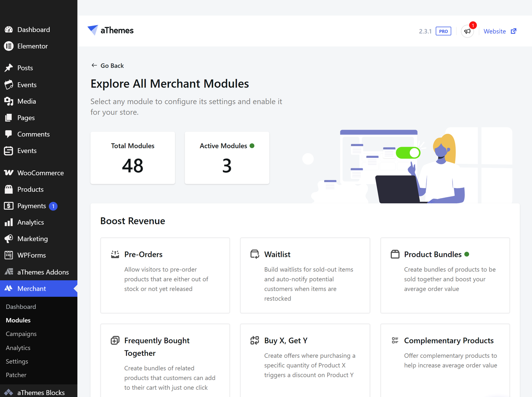Image resolution: width=532 pixels, height=397 pixels.
Task: Click the "Boost Revenue" section heading
Action: point(133,221)
